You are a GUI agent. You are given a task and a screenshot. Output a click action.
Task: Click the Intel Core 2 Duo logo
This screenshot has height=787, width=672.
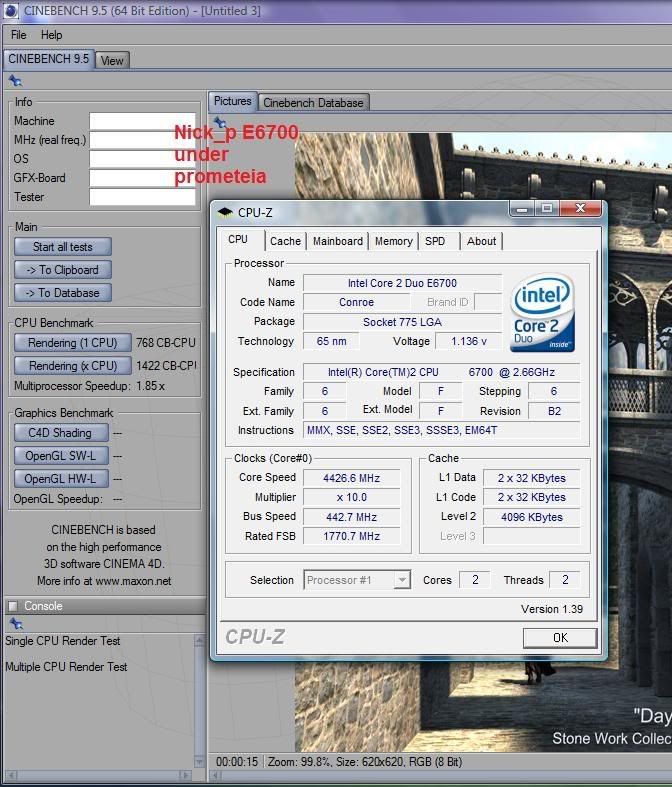542,312
